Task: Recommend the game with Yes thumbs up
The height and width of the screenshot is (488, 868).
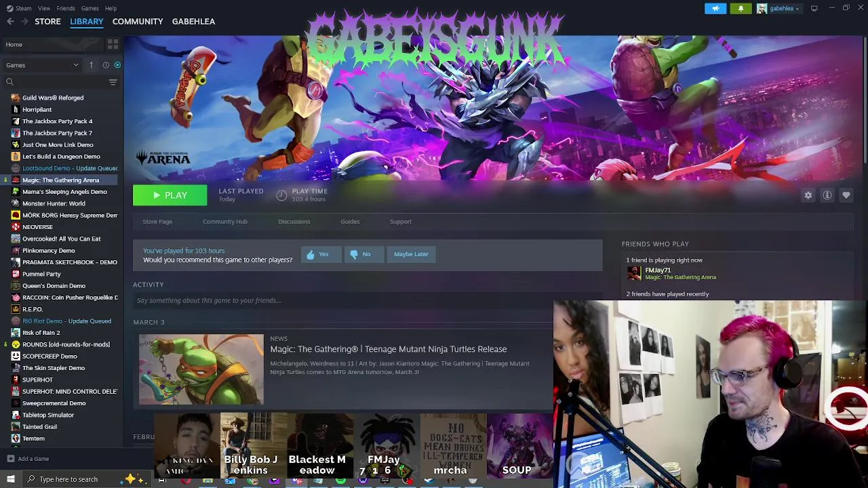Action: [x=321, y=254]
